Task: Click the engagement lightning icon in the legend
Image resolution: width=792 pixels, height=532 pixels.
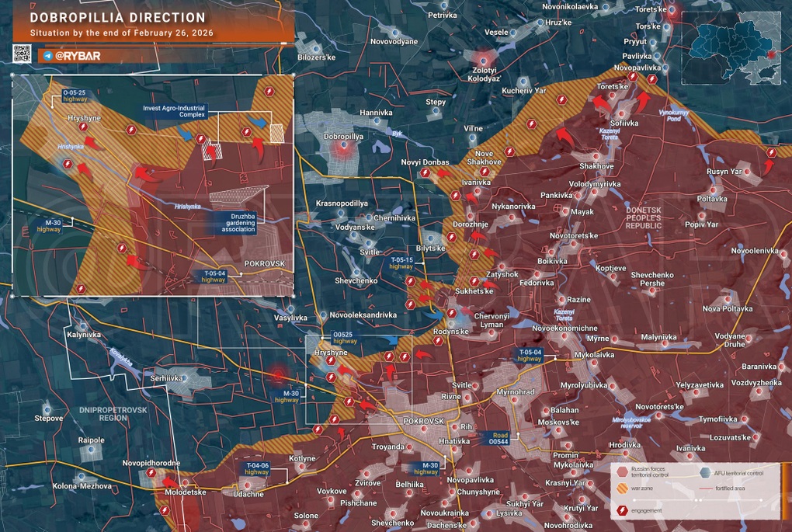Action: [x=621, y=510]
